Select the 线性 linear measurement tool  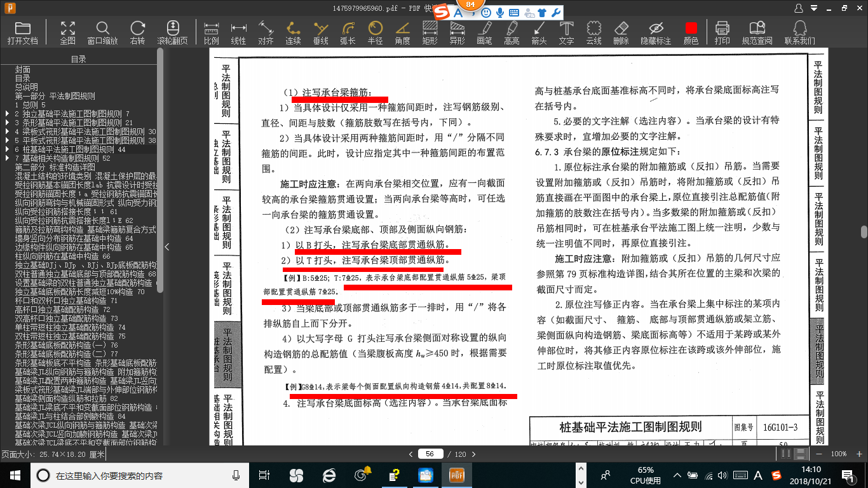tap(238, 33)
